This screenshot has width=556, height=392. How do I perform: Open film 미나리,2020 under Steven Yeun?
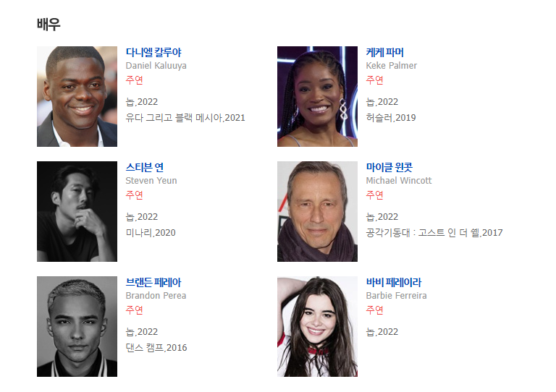(x=151, y=233)
